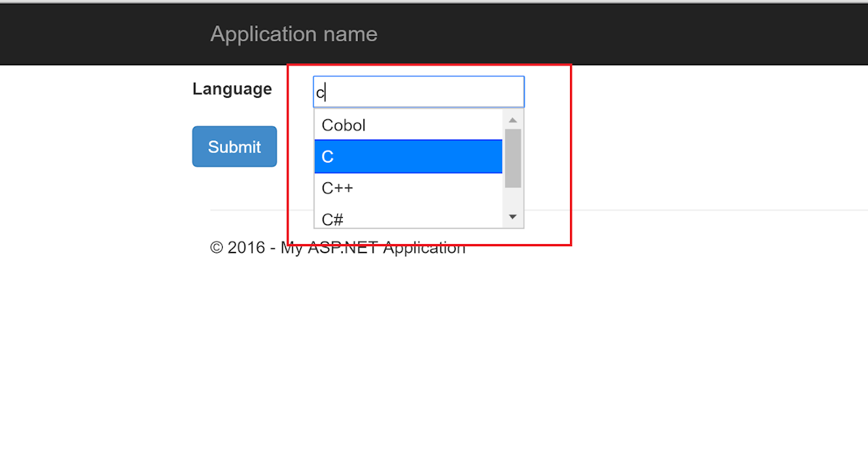
Task: Click the Language input field
Action: click(x=418, y=91)
